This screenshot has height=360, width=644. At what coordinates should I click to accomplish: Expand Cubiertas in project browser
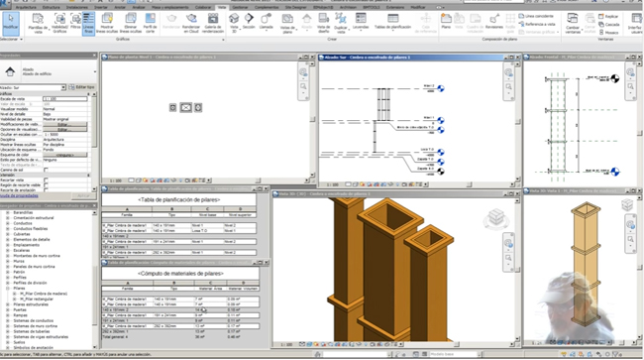coord(7,234)
